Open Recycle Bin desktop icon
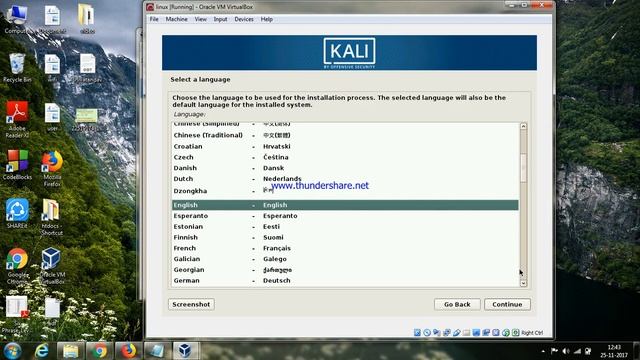640x360 pixels. [x=17, y=68]
